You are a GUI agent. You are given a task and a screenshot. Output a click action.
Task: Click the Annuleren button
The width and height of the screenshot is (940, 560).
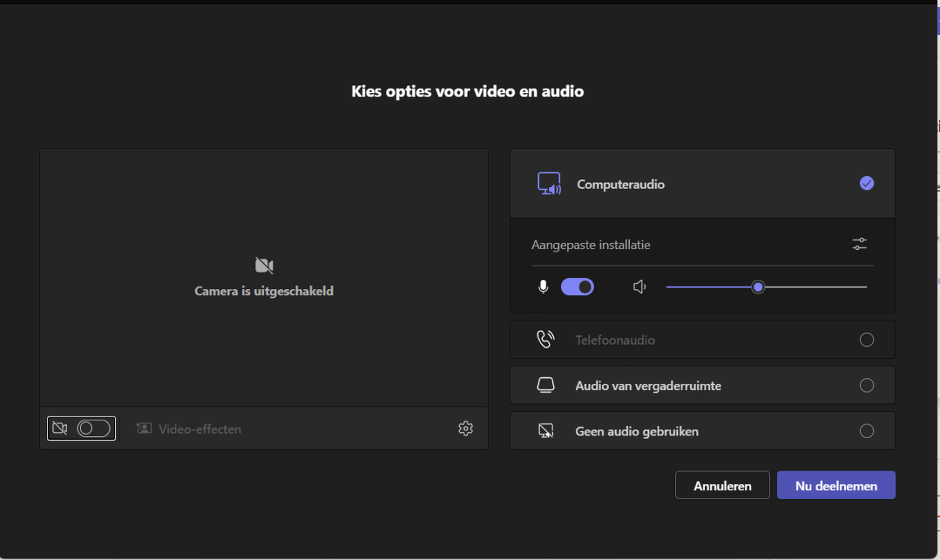click(x=722, y=485)
